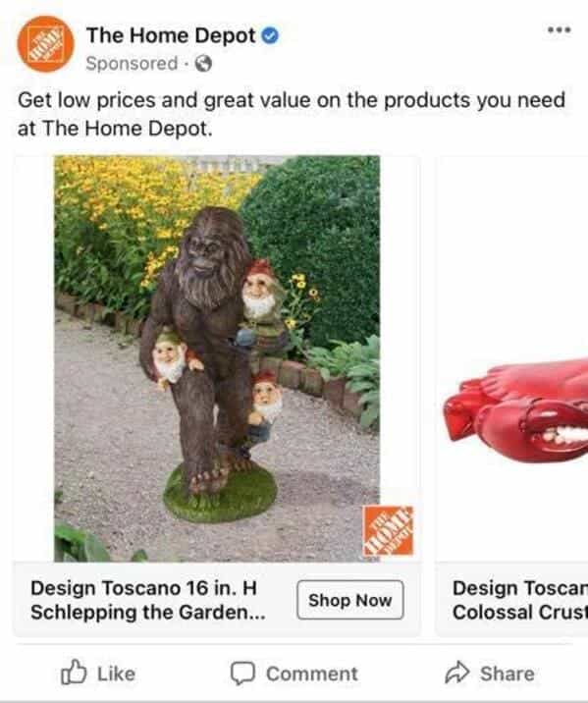Click the blue verified badge icon
The image size is (588, 703).
270,35
